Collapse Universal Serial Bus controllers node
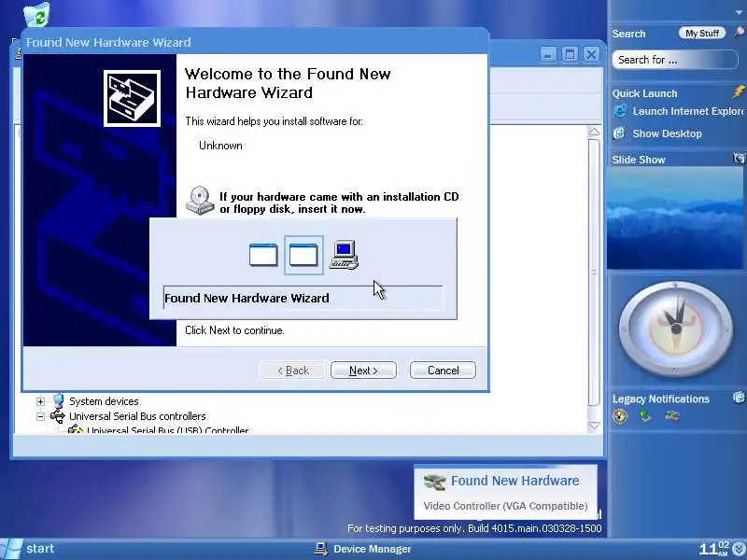Screen dimensions: 747x560 pos(40,416)
